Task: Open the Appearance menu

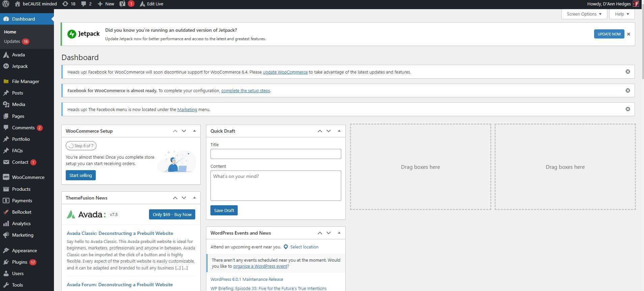Action: click(x=27, y=250)
